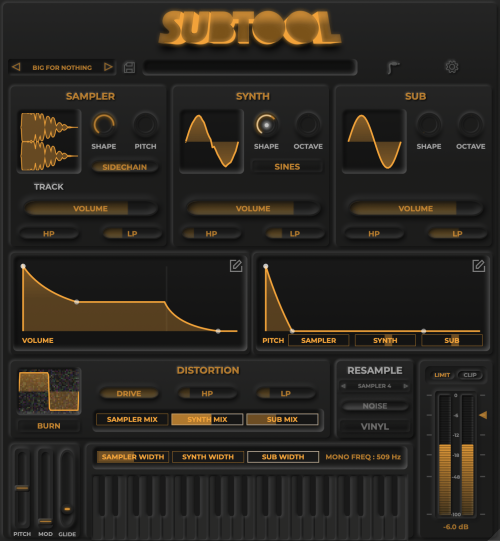Adjust the distortion HP slider

[x=207, y=393]
